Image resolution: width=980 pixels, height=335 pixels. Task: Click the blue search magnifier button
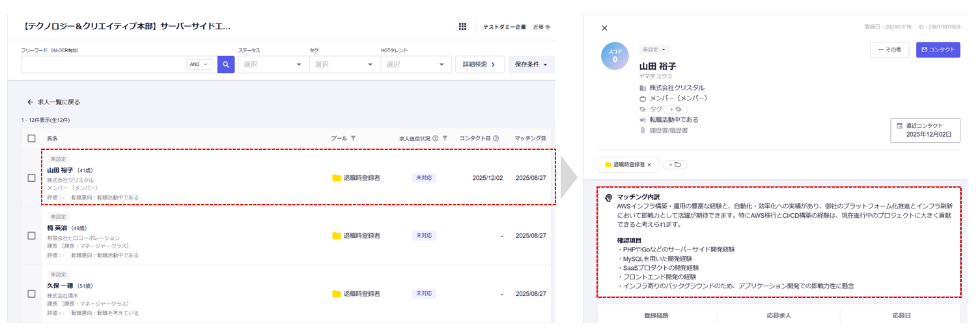[226, 65]
